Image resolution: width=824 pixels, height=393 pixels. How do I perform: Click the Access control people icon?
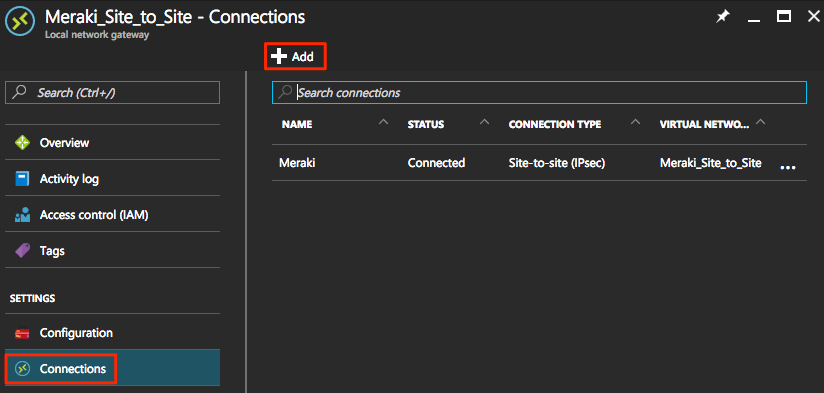point(23,215)
